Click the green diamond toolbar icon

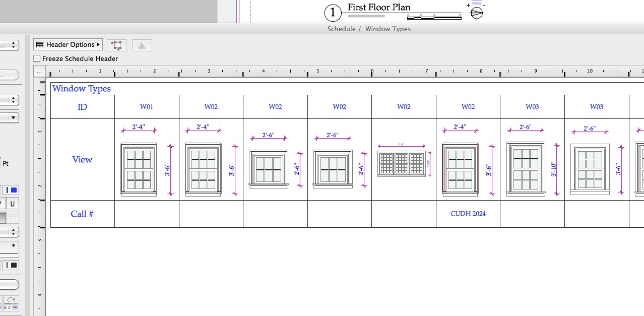click(x=142, y=45)
